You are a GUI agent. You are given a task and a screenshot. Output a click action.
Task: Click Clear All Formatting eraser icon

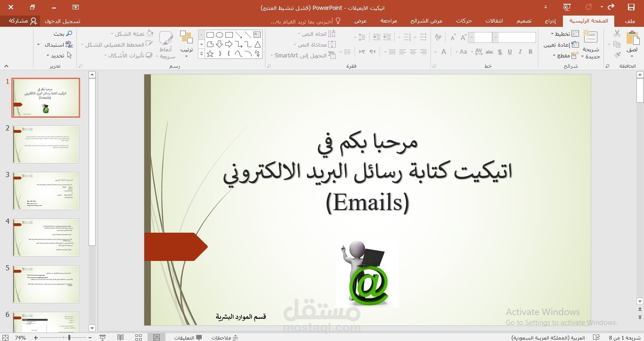pyautogui.click(x=438, y=38)
